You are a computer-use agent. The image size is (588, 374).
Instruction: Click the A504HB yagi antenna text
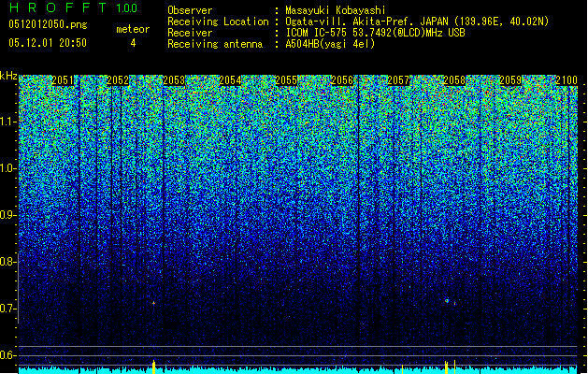coord(330,44)
